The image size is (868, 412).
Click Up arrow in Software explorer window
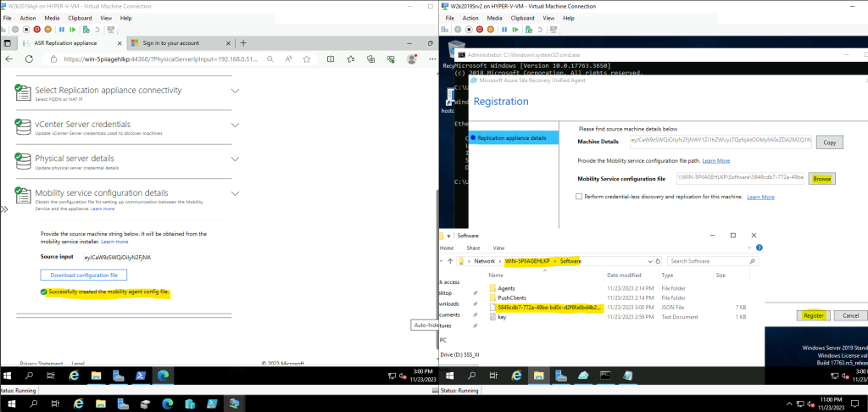(x=450, y=261)
